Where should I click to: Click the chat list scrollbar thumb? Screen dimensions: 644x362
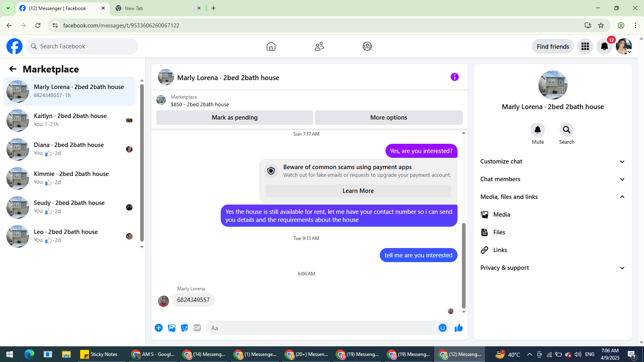(x=142, y=162)
